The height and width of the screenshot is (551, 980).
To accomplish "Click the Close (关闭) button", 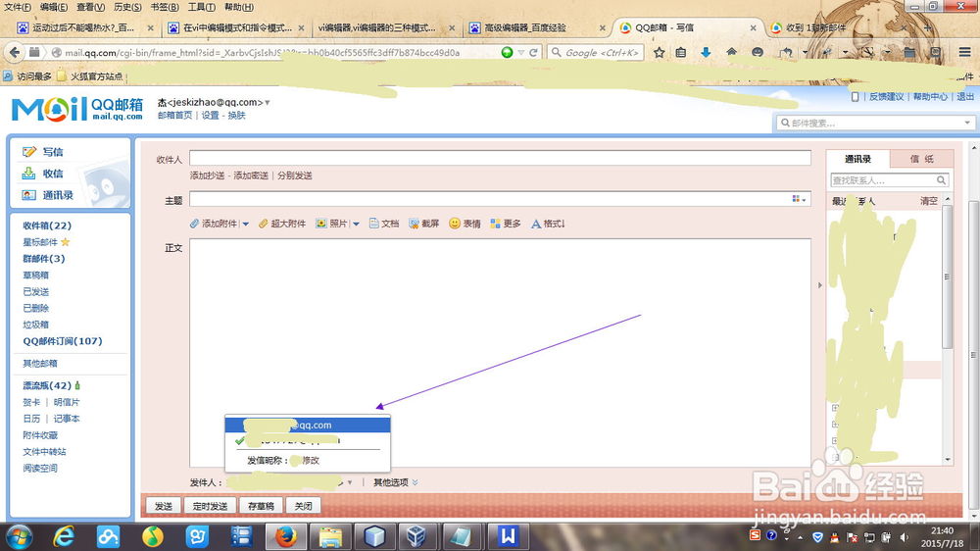I will [303, 505].
